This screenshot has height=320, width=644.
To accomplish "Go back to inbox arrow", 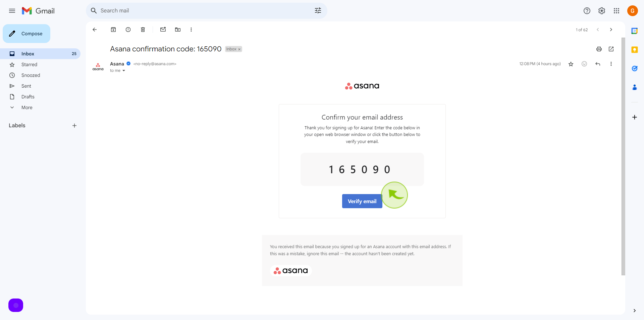I will pyautogui.click(x=95, y=30).
